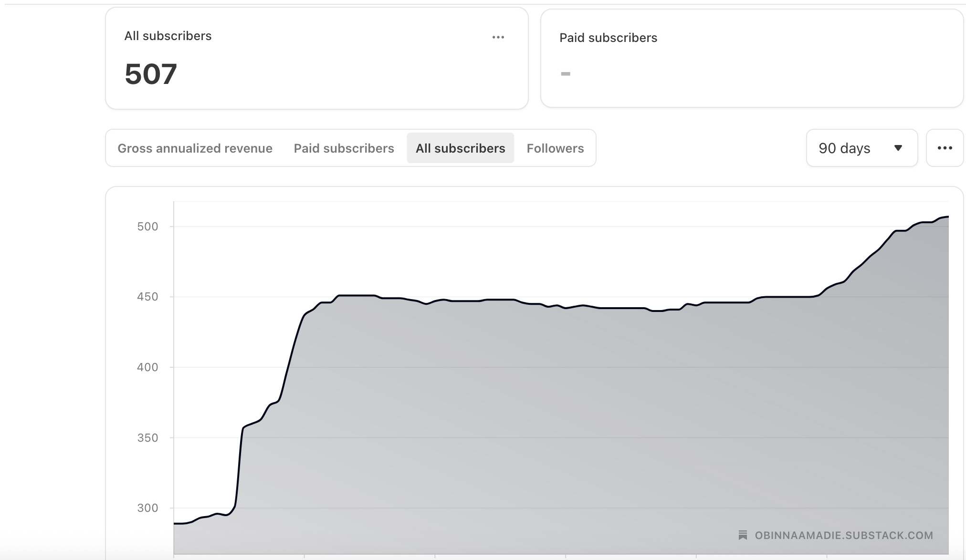The image size is (966, 560).
Task: Select the Paid subscribers chart tab
Action: point(344,148)
